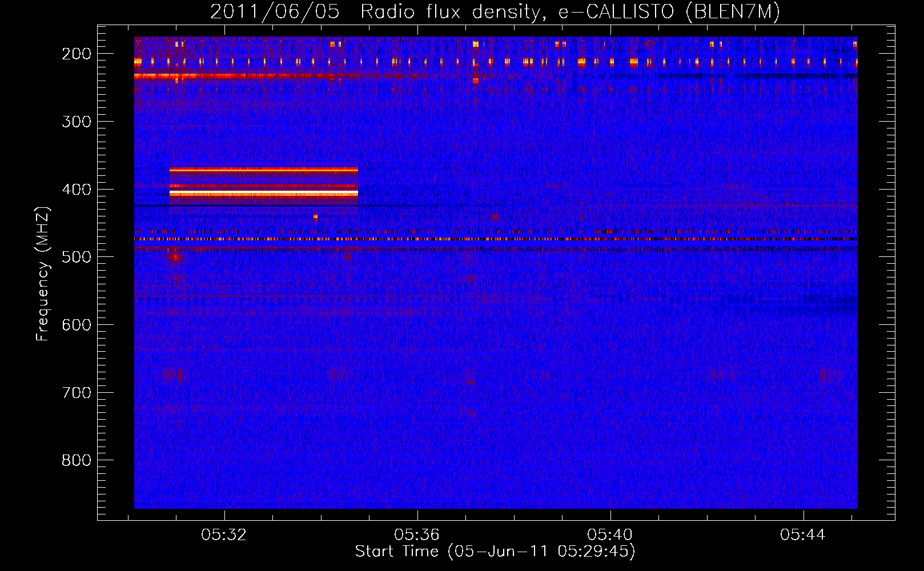
Task: Click the 05:40 time tick label
Action: pos(610,535)
